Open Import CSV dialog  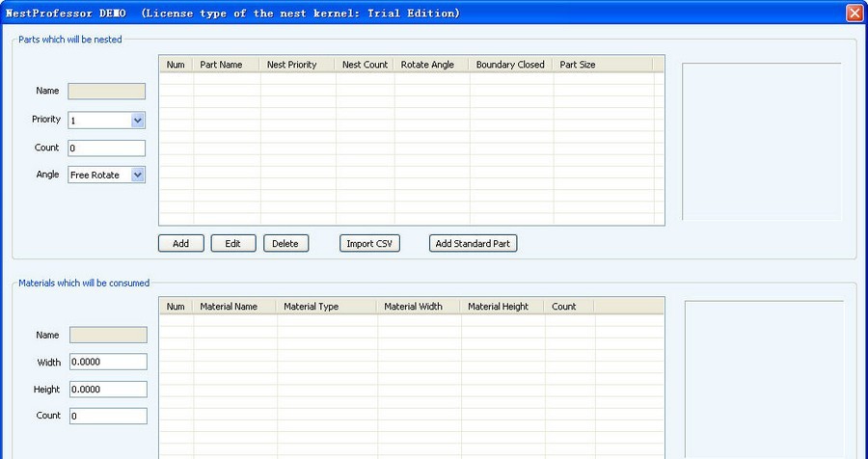click(369, 244)
